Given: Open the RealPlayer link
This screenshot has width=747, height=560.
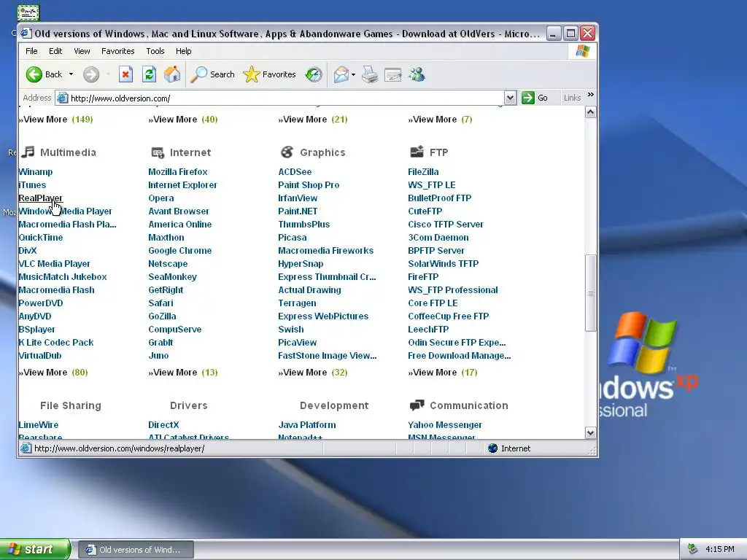Looking at the screenshot, I should (x=41, y=198).
